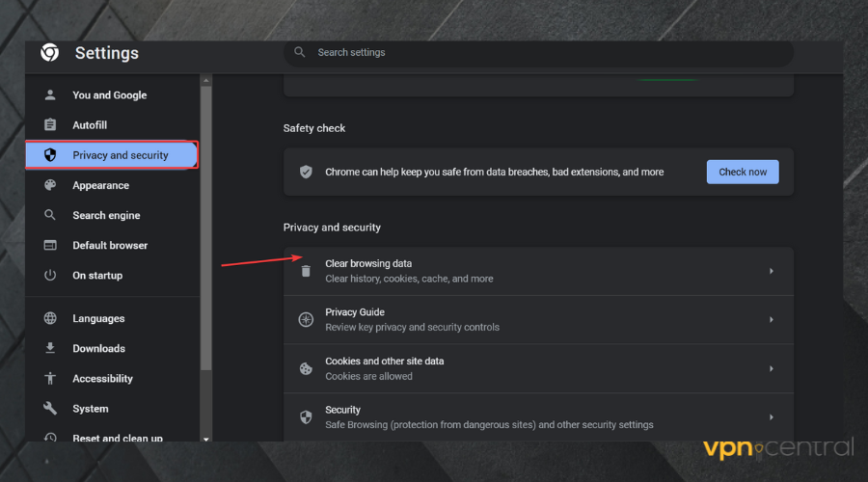This screenshot has height=482, width=868.
Task: Click the magnifier icon for Search engine
Action: (x=50, y=215)
